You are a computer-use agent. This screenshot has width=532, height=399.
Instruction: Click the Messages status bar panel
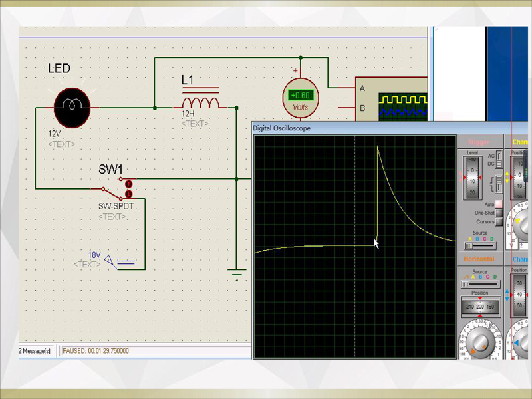coord(38,351)
